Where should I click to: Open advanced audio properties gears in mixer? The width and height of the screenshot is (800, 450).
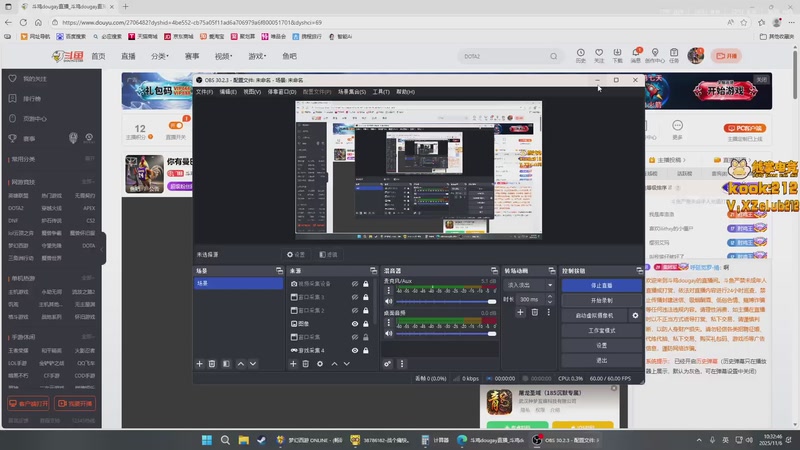(x=387, y=364)
